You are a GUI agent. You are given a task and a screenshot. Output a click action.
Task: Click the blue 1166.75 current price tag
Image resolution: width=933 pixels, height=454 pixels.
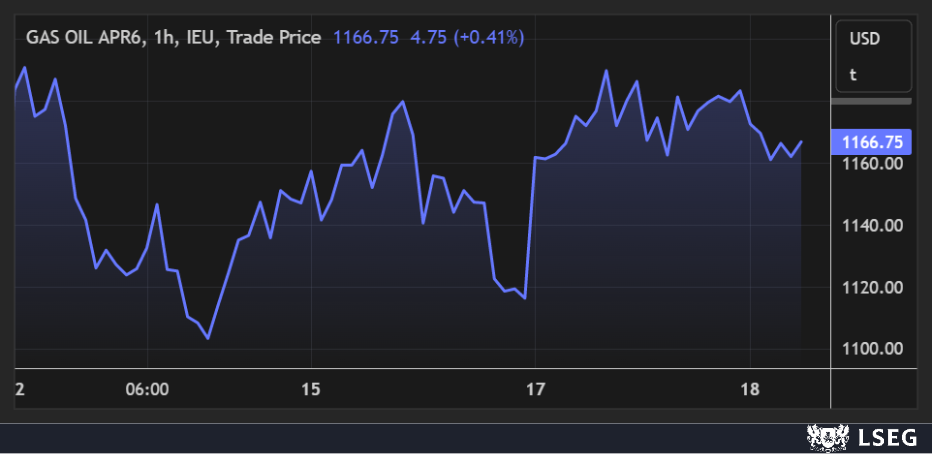pos(872,141)
